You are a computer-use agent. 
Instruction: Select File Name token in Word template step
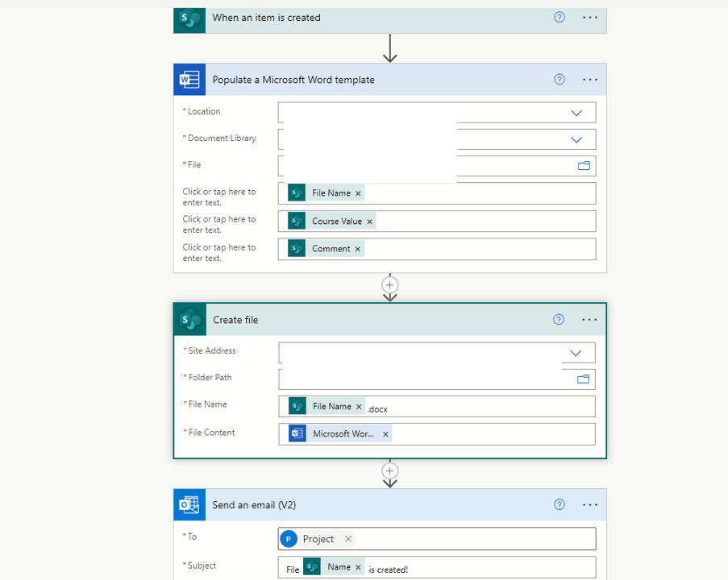[326, 193]
